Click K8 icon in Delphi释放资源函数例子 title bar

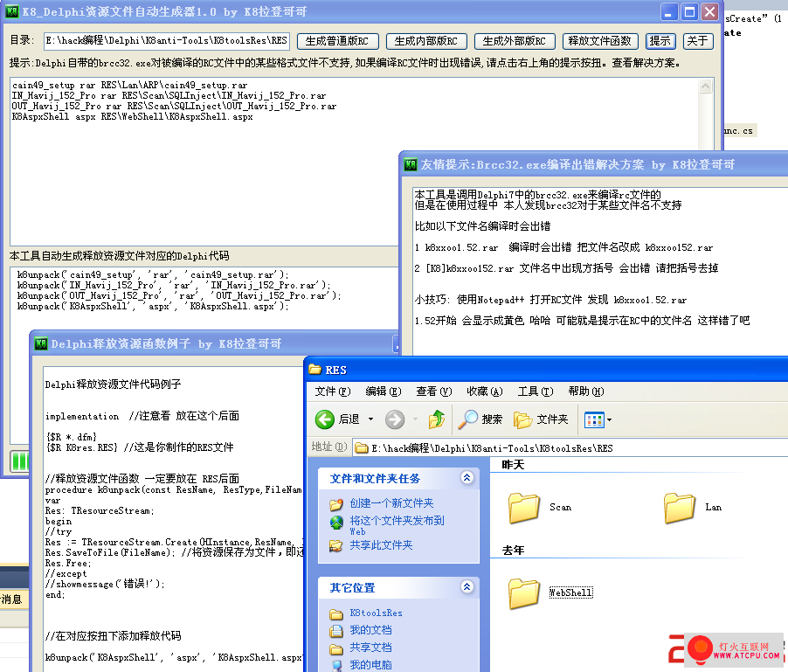pos(41,343)
